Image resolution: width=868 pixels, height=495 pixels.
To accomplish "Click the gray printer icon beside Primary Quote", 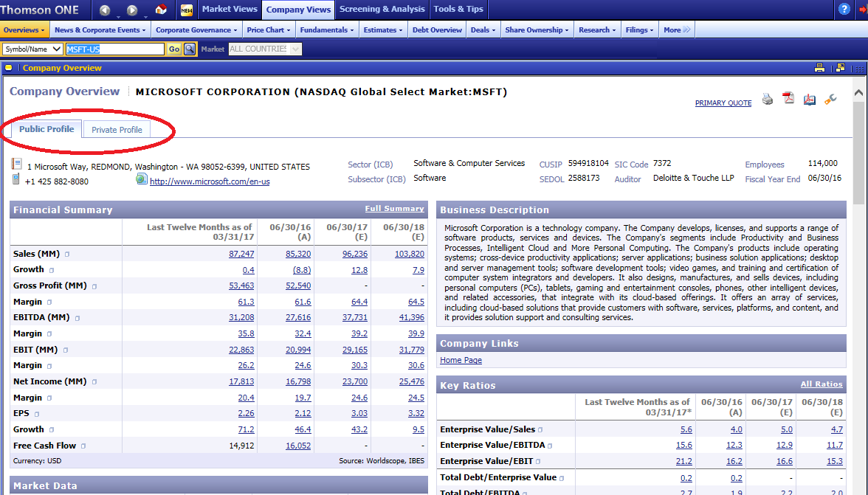I will [768, 99].
